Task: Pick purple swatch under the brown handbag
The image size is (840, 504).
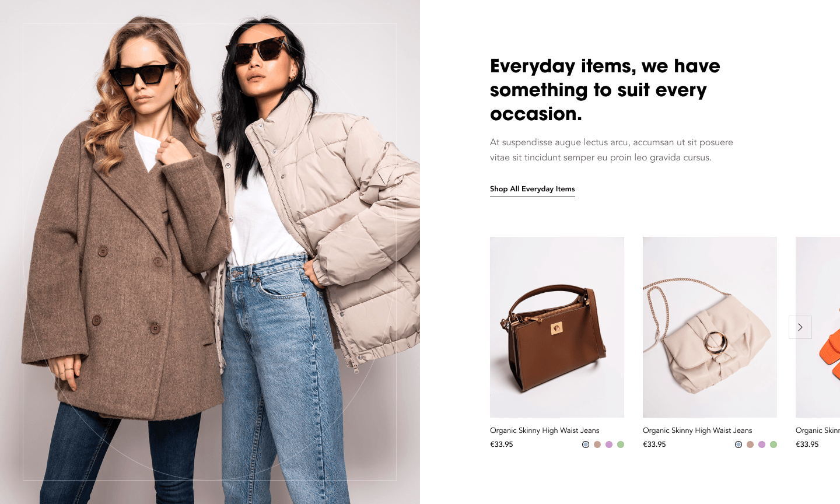Action: coord(609,444)
